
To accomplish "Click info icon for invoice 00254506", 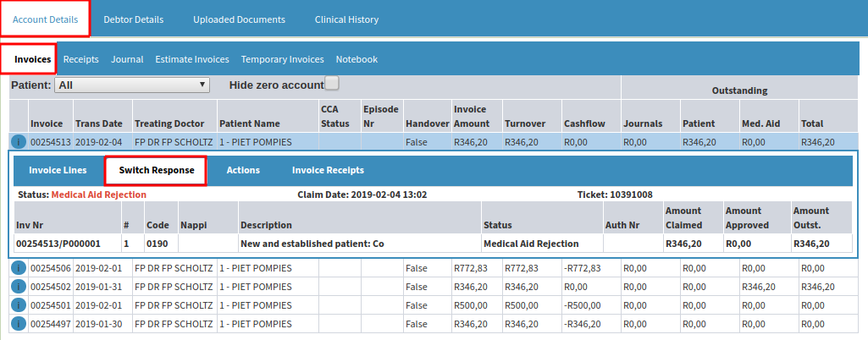I will (x=19, y=269).
